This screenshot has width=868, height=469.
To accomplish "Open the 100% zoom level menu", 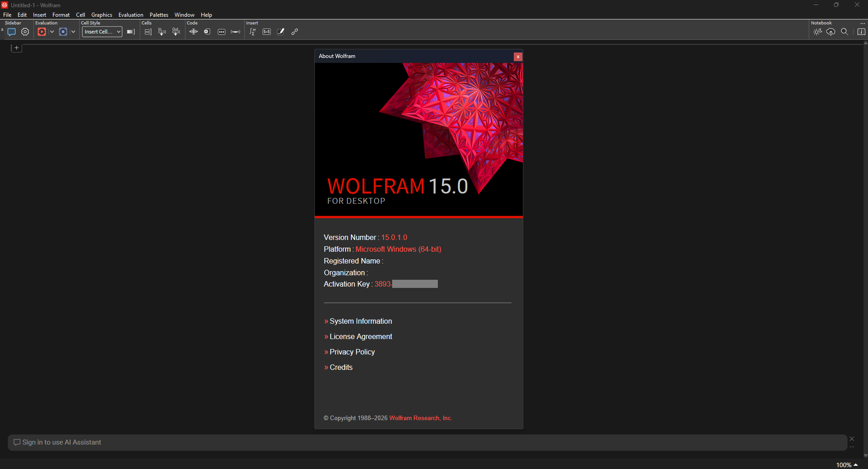I will tap(847, 465).
